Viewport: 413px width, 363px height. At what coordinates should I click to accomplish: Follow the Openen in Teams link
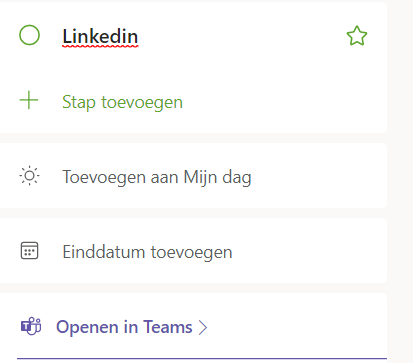124,327
